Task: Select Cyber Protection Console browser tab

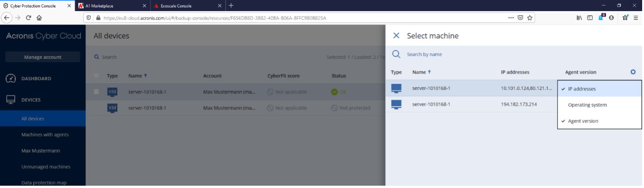Action: (37, 6)
